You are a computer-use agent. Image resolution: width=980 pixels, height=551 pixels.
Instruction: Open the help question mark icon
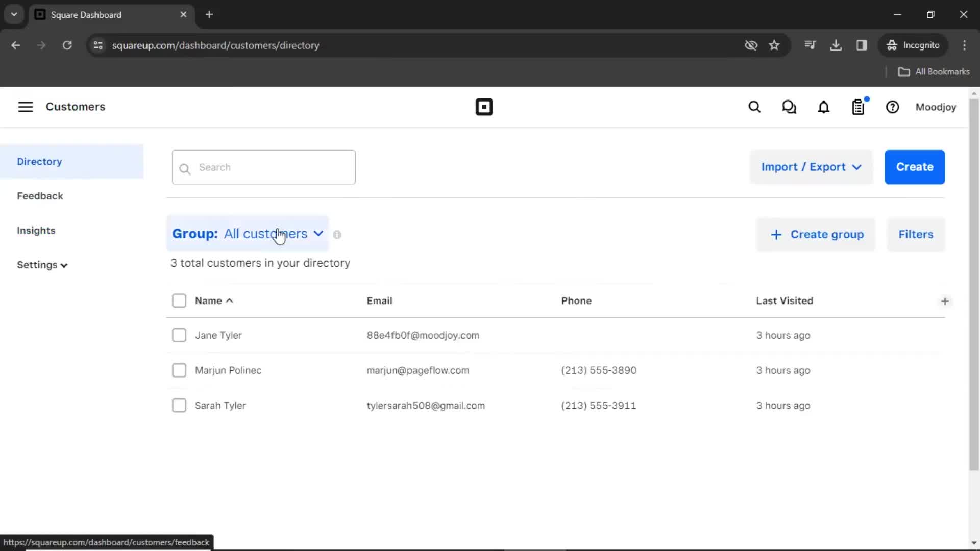[x=892, y=107]
